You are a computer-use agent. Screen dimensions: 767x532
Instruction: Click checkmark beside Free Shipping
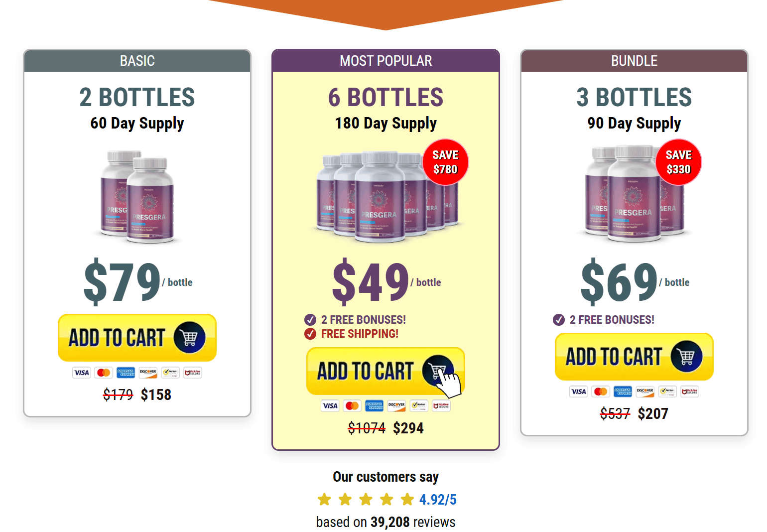(x=310, y=334)
